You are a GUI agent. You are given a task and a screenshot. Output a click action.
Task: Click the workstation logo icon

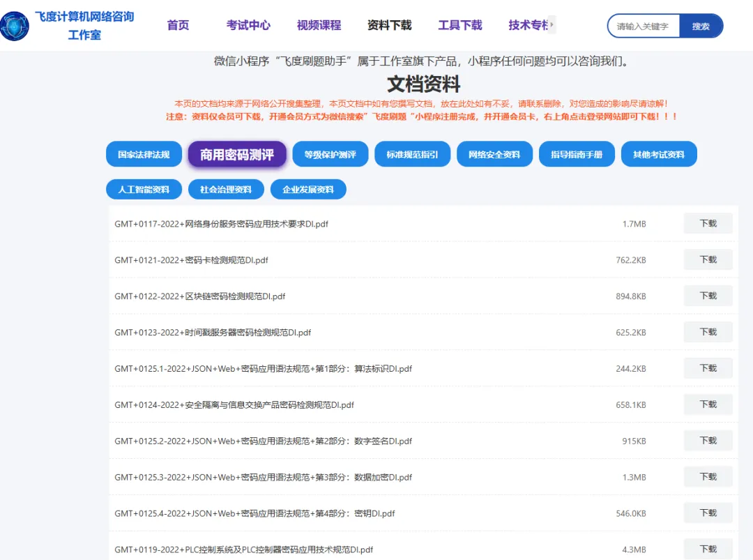click(14, 26)
